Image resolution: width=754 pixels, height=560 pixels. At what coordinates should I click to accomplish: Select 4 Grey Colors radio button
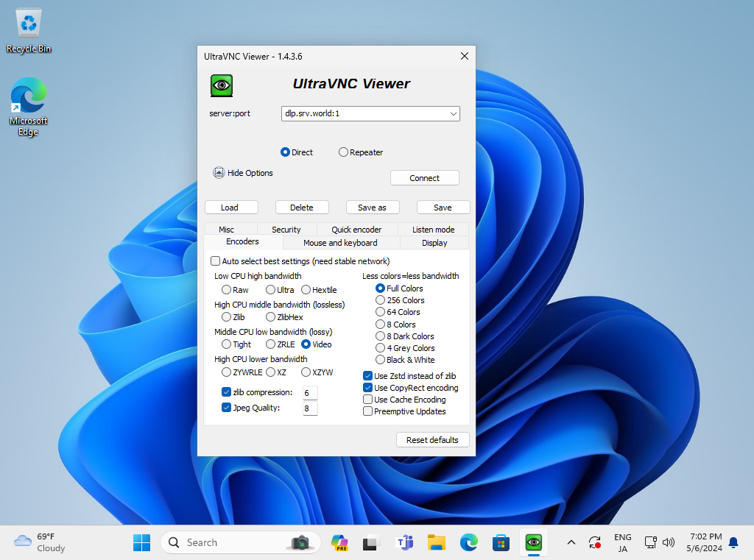(380, 347)
